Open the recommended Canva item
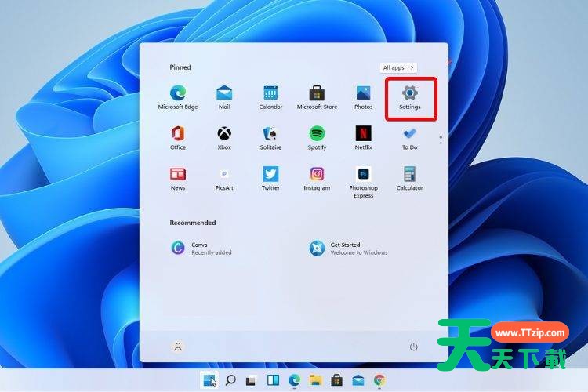Image resolution: width=588 pixels, height=392 pixels. pyautogui.click(x=178, y=249)
